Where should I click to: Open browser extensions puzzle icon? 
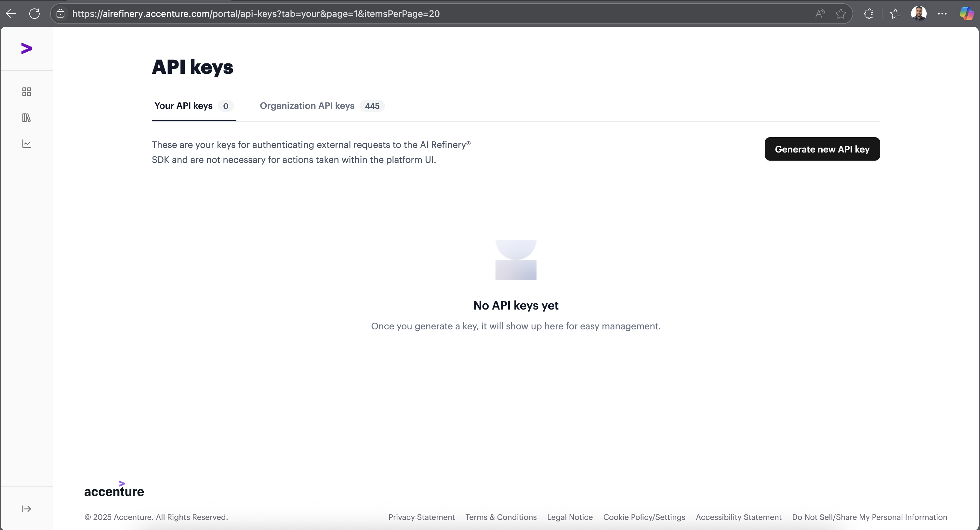point(869,14)
